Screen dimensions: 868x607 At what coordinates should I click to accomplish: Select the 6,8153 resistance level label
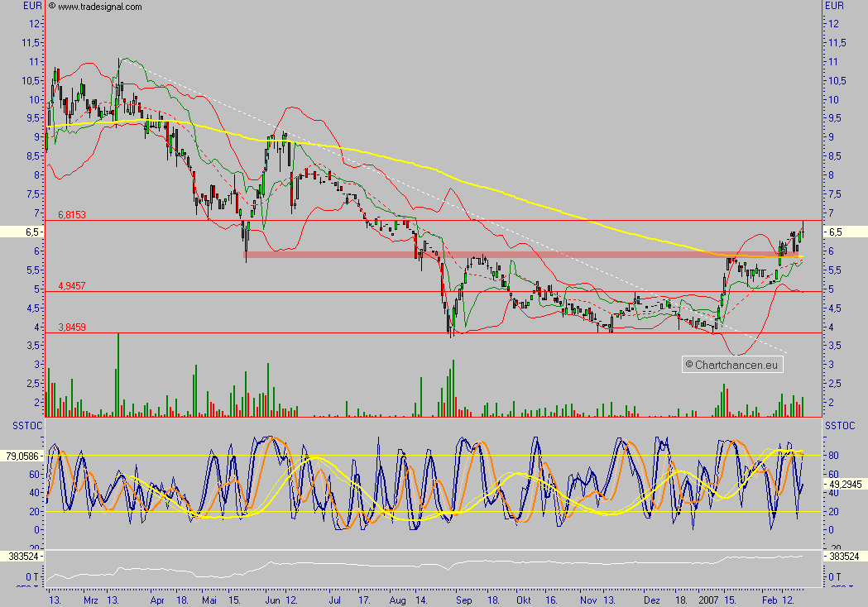pos(72,215)
